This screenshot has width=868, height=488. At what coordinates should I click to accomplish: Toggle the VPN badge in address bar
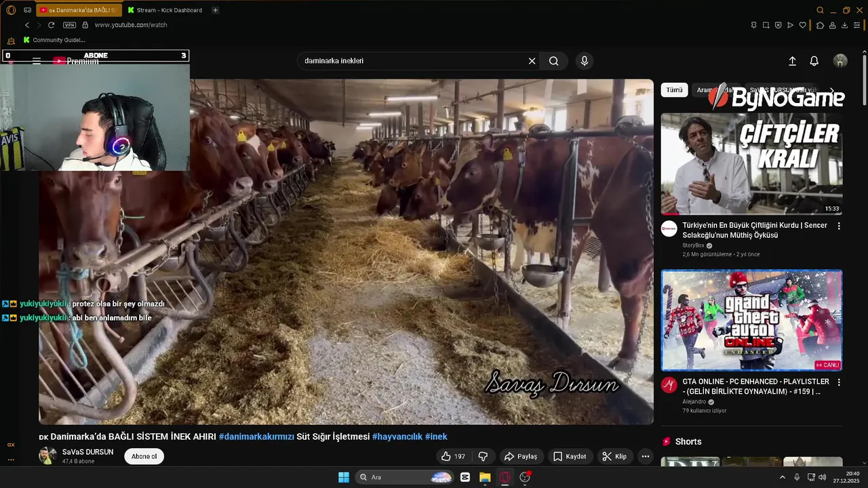click(x=69, y=25)
